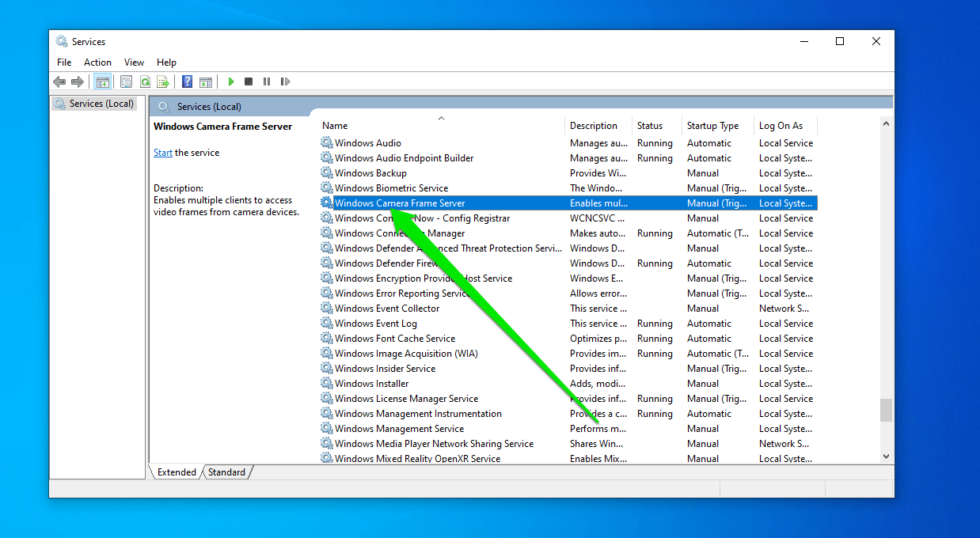Select the Windows Audio Endpoint Builder row

click(568, 158)
